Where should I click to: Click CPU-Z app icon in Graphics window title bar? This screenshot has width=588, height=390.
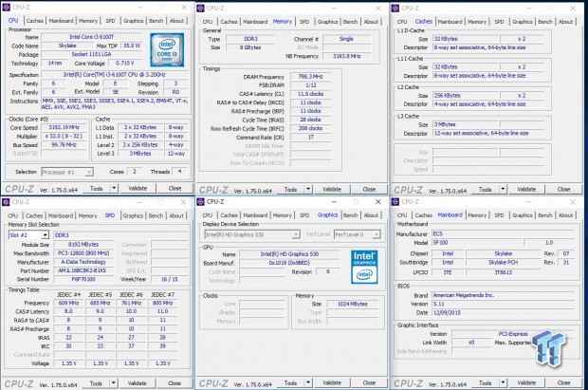pyautogui.click(x=201, y=201)
